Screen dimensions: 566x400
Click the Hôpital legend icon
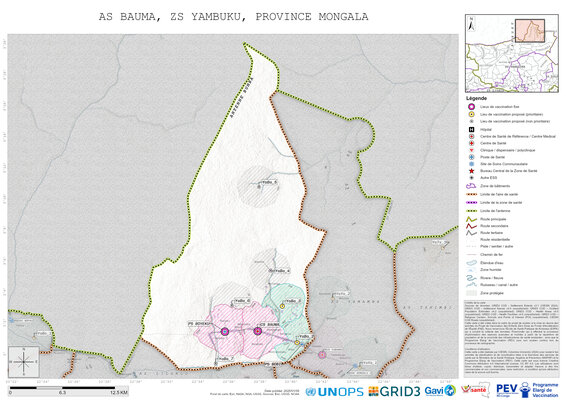tap(471, 129)
